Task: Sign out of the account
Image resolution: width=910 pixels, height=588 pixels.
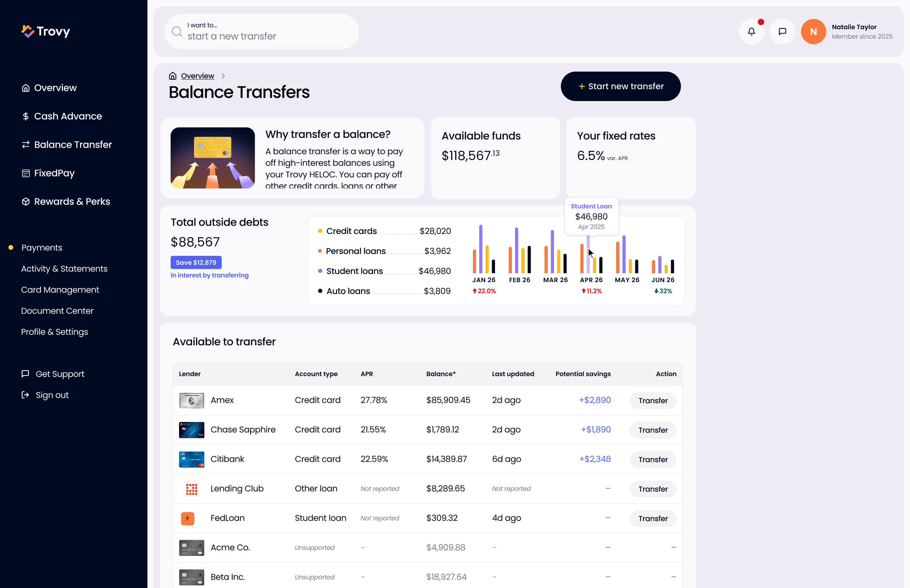Action: [x=45, y=395]
